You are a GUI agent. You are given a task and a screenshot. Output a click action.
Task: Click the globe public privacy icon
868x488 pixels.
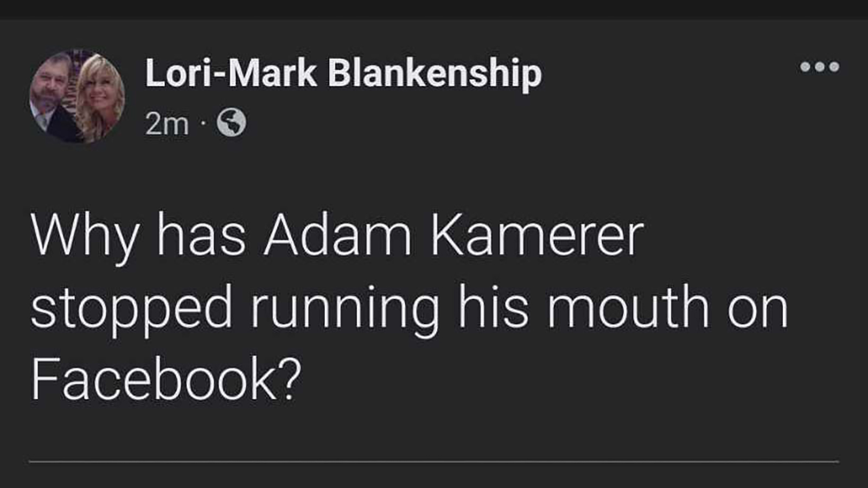[x=231, y=123]
